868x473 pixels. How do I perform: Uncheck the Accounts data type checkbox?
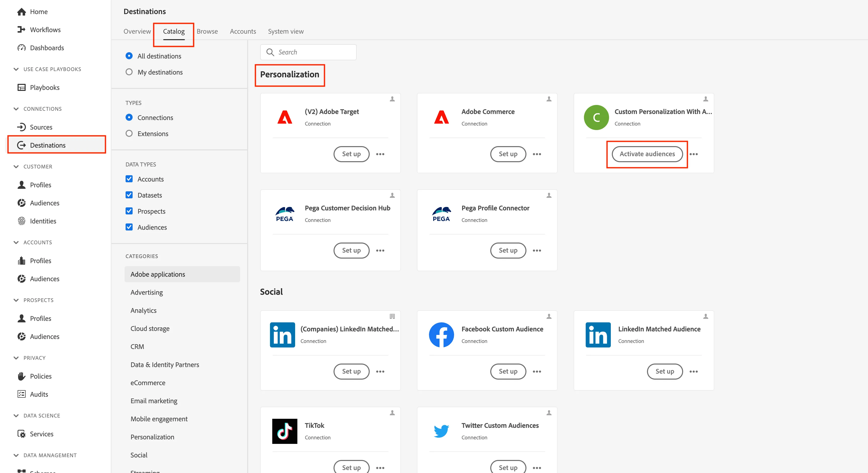click(129, 179)
